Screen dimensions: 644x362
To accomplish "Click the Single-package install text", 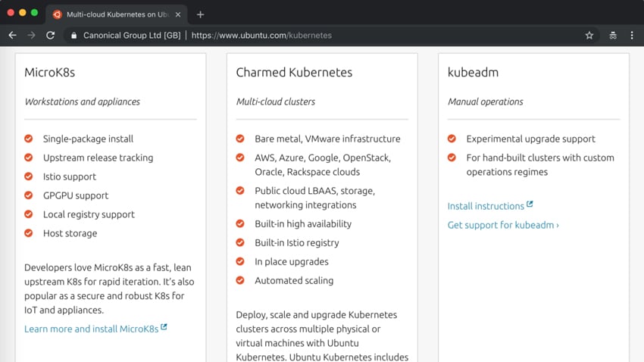I will tap(89, 139).
